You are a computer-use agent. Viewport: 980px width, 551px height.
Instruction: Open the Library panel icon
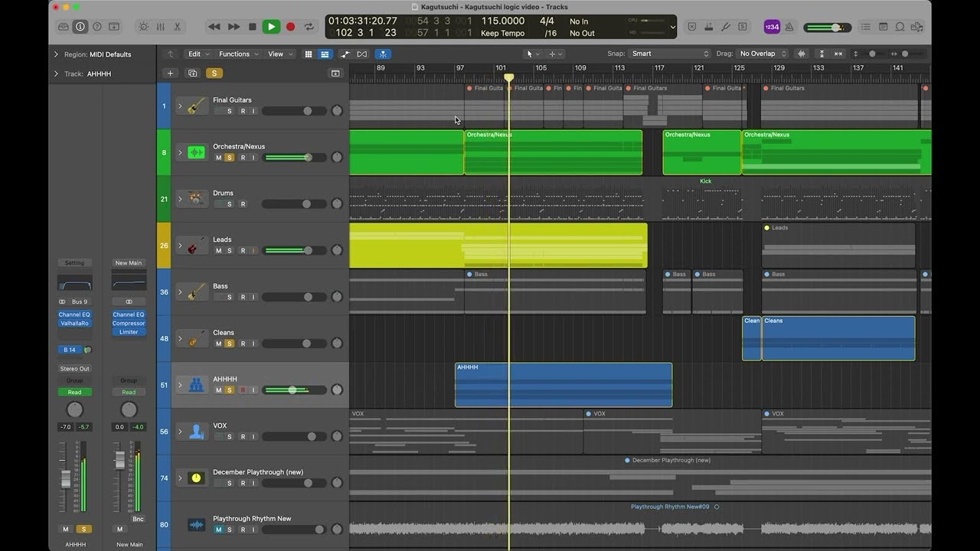click(64, 27)
